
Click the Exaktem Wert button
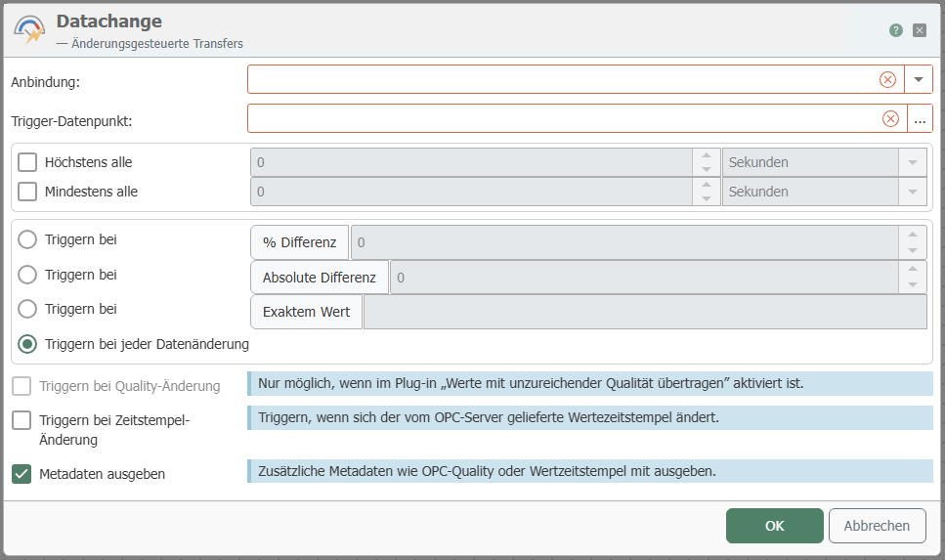(x=307, y=312)
